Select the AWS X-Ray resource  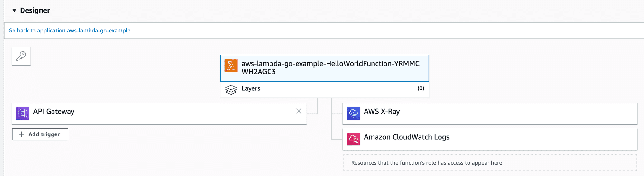[x=490, y=113]
